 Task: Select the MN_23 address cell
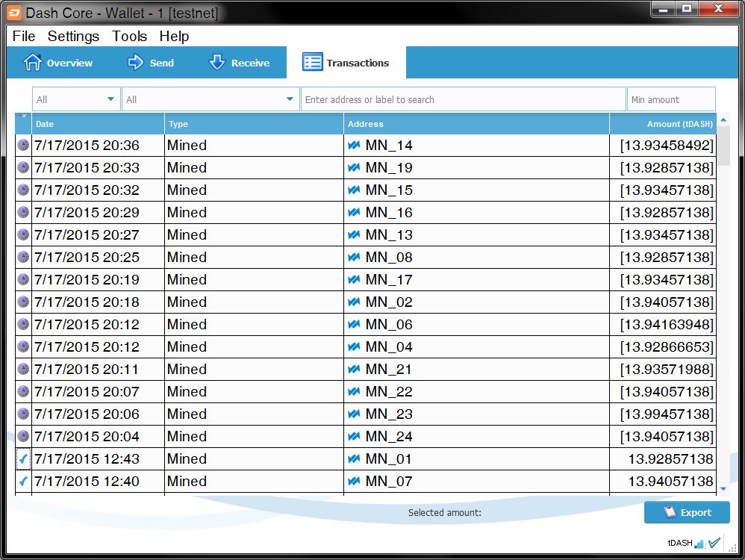[476, 414]
